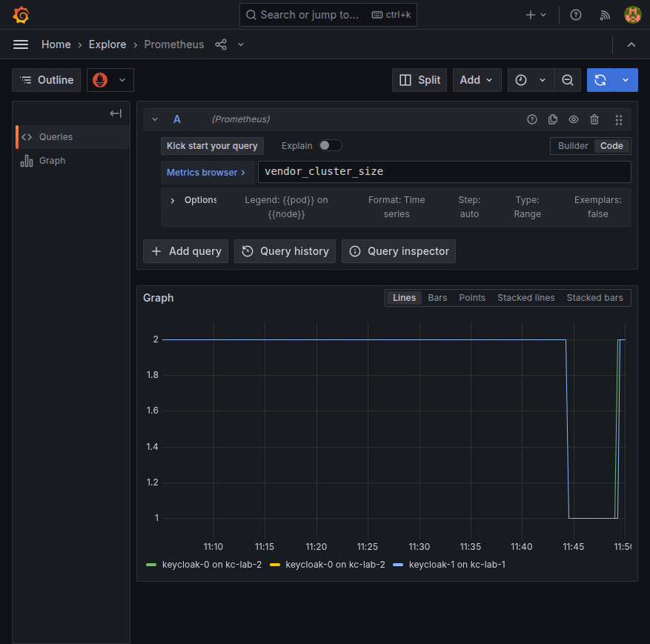Select Stacked bars graph style

coord(594,298)
